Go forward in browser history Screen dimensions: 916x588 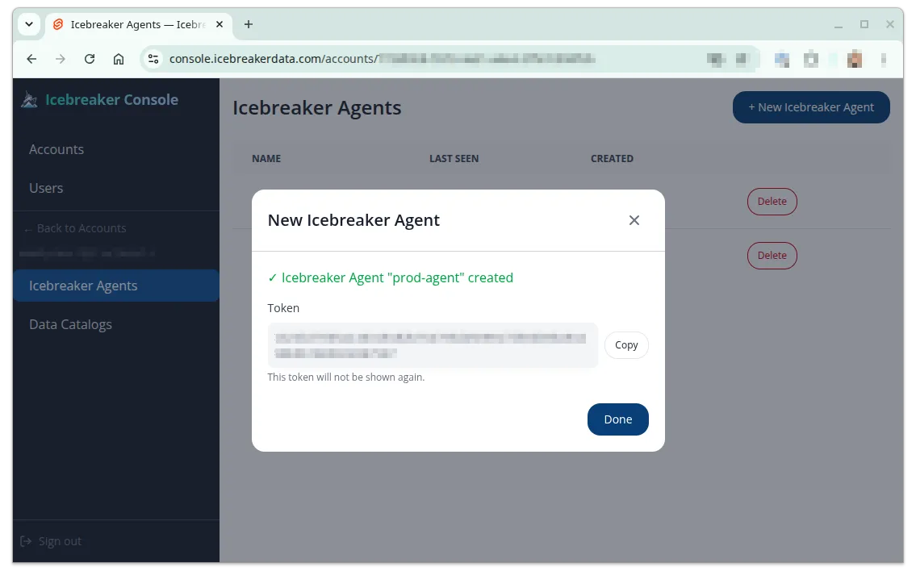coord(61,59)
